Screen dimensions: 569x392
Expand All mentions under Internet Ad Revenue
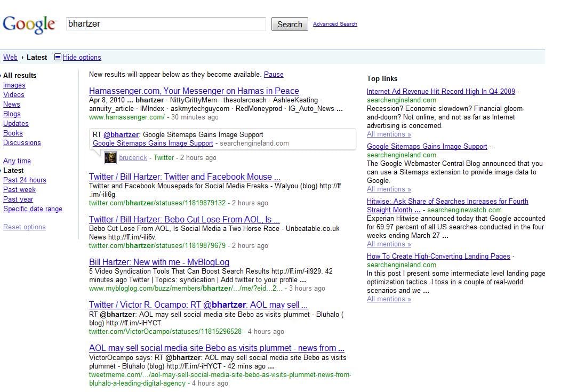pos(389,134)
